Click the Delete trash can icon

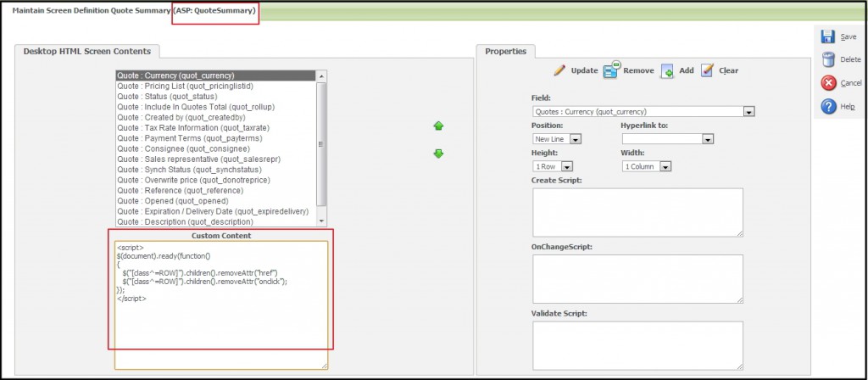[x=827, y=59]
